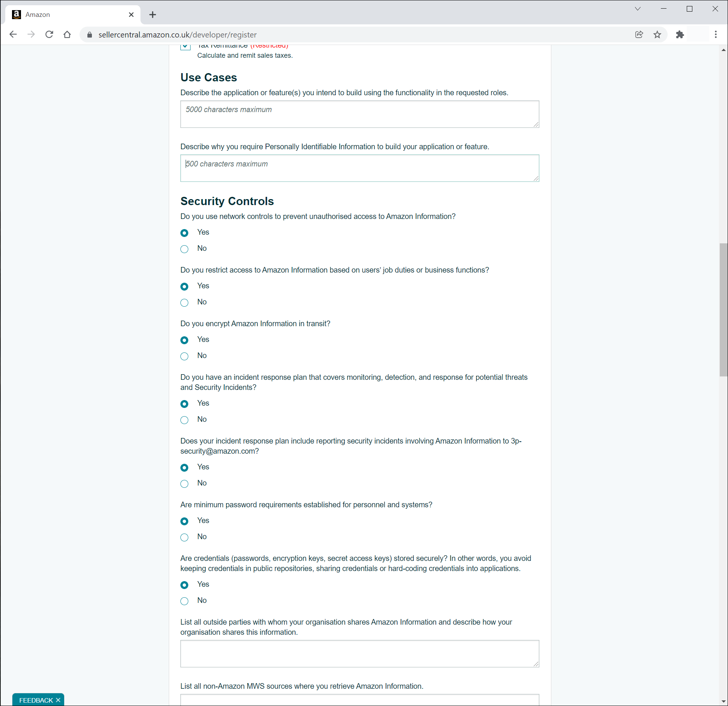The width and height of the screenshot is (728, 706).
Task: Click the address bar URL
Action: (x=177, y=35)
